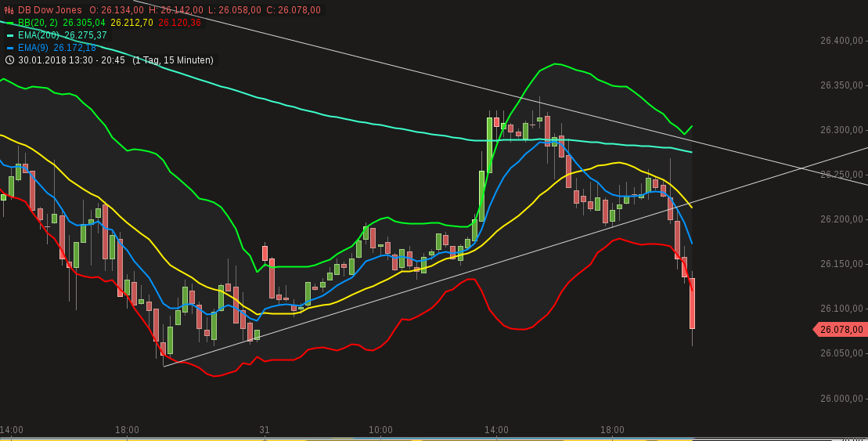Click the 26.250,00 price axis label
Viewport: 868px width, 441px height.
pos(841,175)
